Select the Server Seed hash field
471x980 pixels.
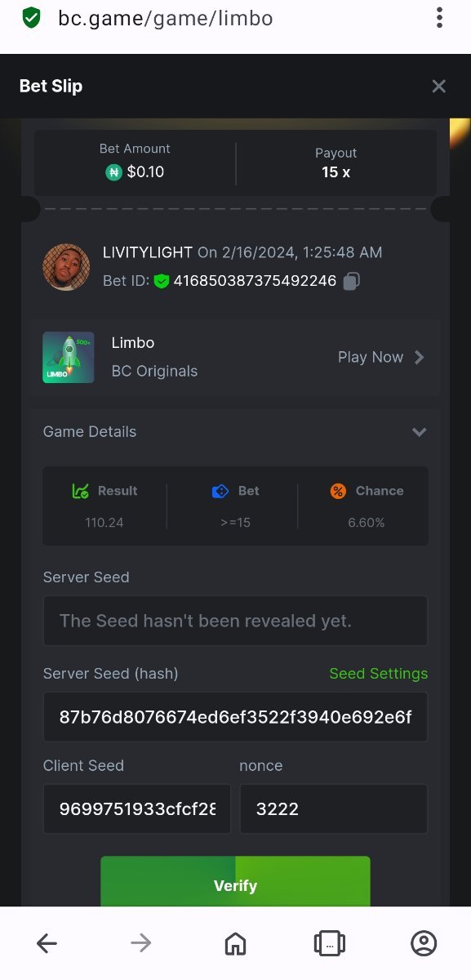(235, 717)
